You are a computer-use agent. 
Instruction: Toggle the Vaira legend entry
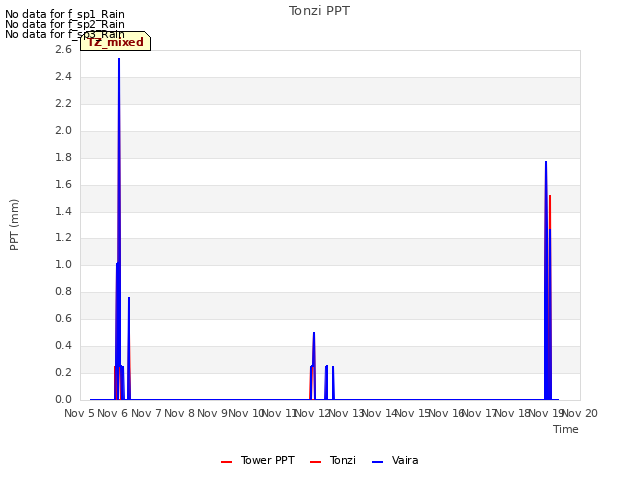[395, 460]
